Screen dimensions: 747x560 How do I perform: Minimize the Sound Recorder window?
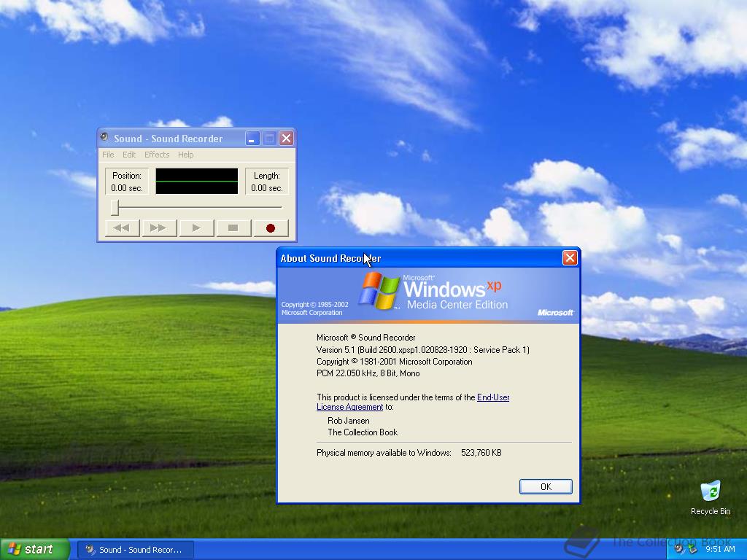point(252,139)
